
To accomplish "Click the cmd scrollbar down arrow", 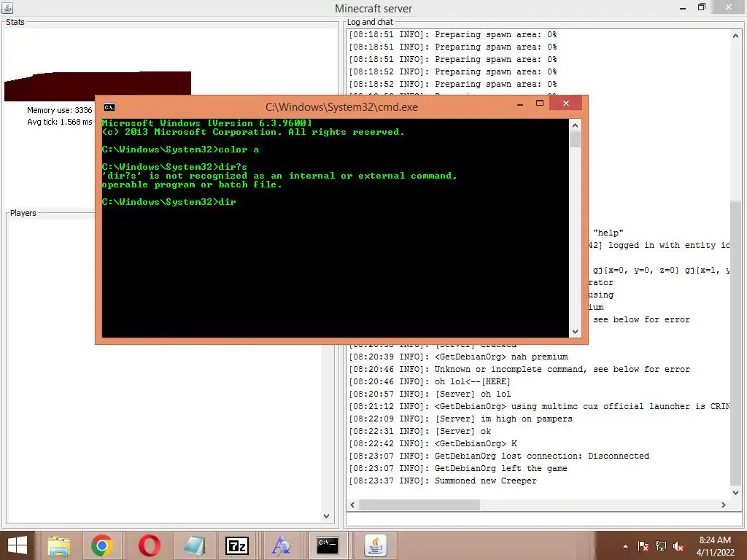I will (575, 332).
